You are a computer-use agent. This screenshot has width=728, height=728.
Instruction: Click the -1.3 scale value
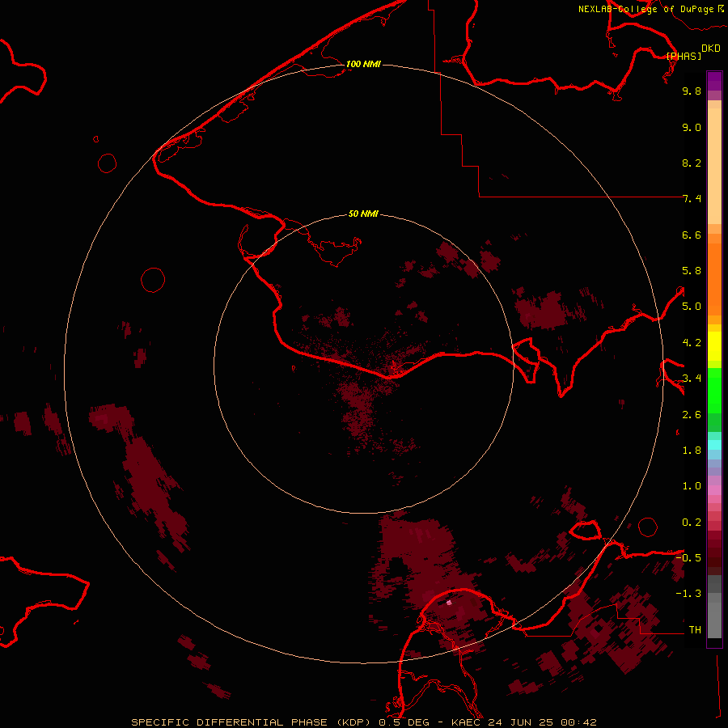point(688,594)
